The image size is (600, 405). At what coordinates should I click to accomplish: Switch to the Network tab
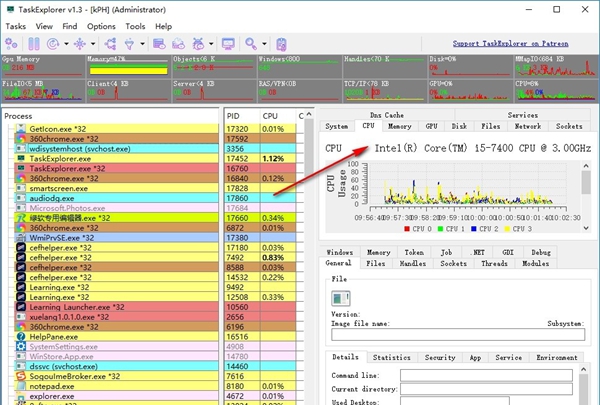pos(528,126)
